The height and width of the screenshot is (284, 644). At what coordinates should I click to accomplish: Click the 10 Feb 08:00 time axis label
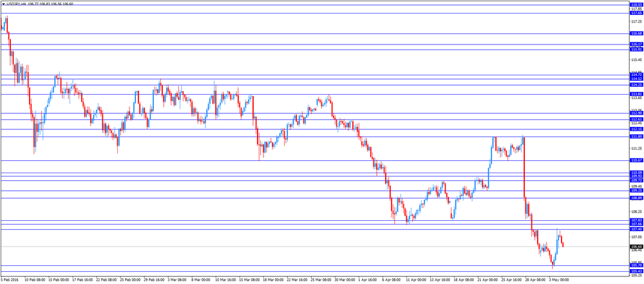click(x=35, y=279)
